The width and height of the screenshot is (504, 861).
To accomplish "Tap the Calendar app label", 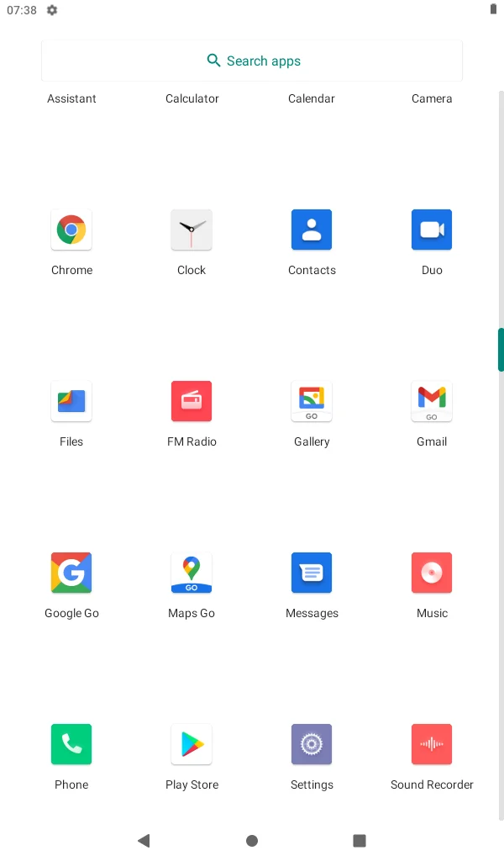I will [x=312, y=99].
